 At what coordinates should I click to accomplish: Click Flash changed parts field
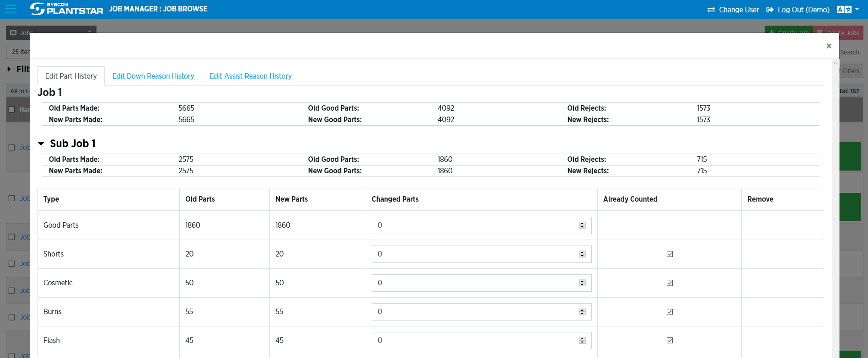pyautogui.click(x=482, y=341)
